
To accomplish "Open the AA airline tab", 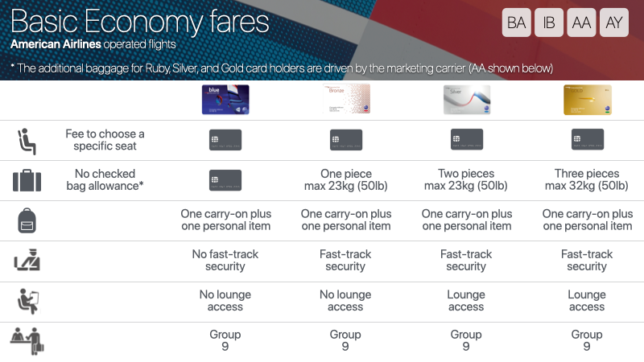I will 581,23.
